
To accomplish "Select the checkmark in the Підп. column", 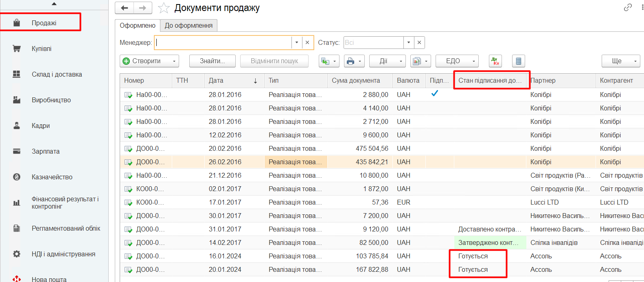I will pyautogui.click(x=435, y=94).
